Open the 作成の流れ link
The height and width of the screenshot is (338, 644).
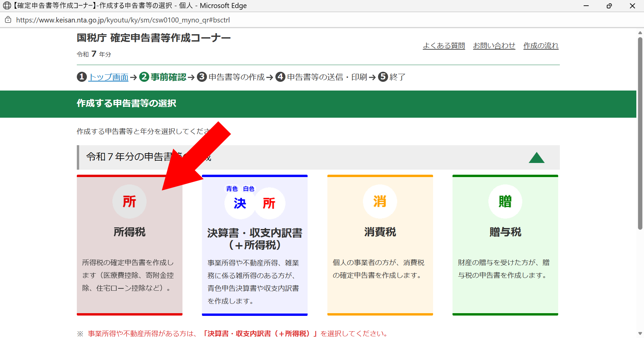tap(541, 46)
